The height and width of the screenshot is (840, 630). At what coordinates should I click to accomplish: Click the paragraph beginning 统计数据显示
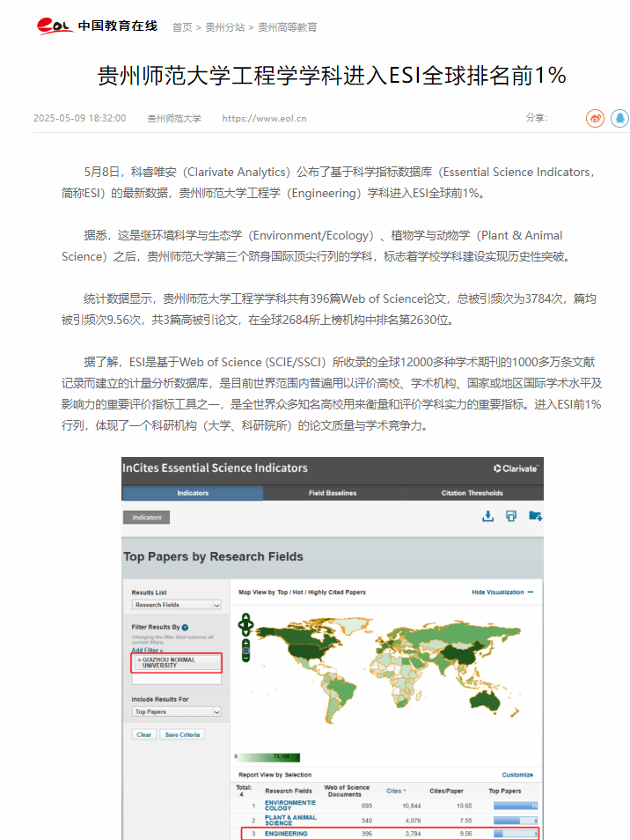coord(329,309)
